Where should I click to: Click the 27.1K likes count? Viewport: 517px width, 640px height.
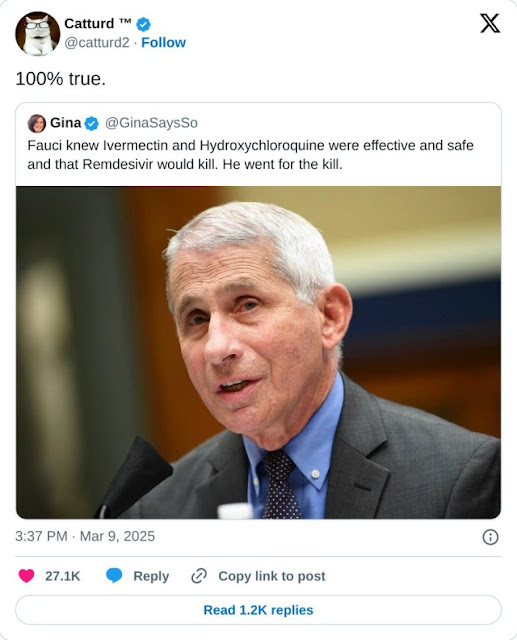click(x=62, y=576)
